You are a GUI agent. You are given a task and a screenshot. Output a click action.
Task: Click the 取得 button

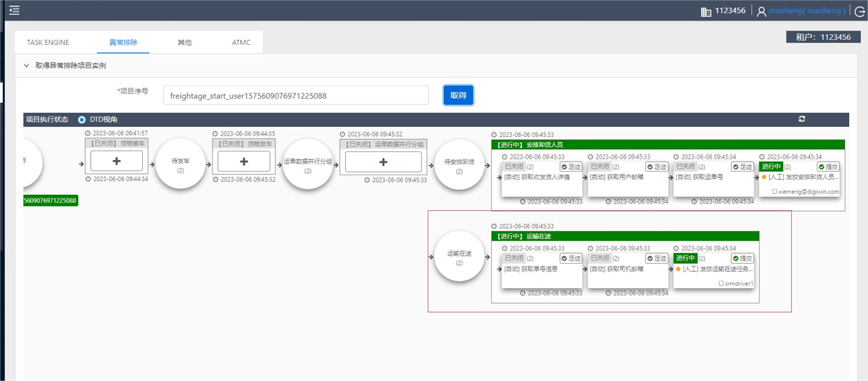coord(458,95)
